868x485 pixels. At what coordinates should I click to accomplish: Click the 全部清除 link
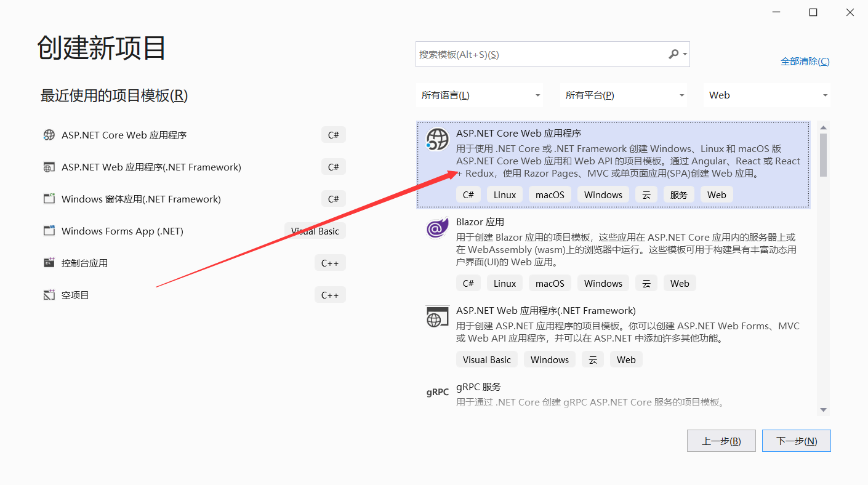(805, 62)
